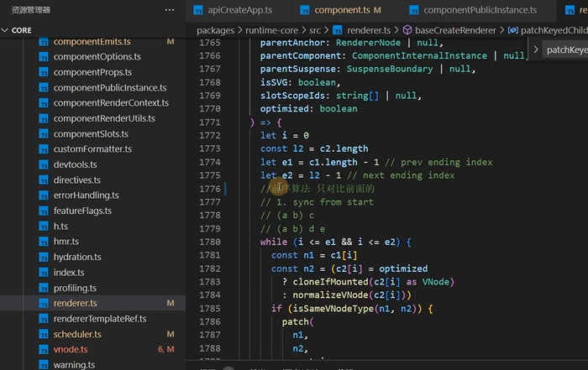Open the componentOptions.ts file
This screenshot has width=588, height=370.
click(x=97, y=56)
